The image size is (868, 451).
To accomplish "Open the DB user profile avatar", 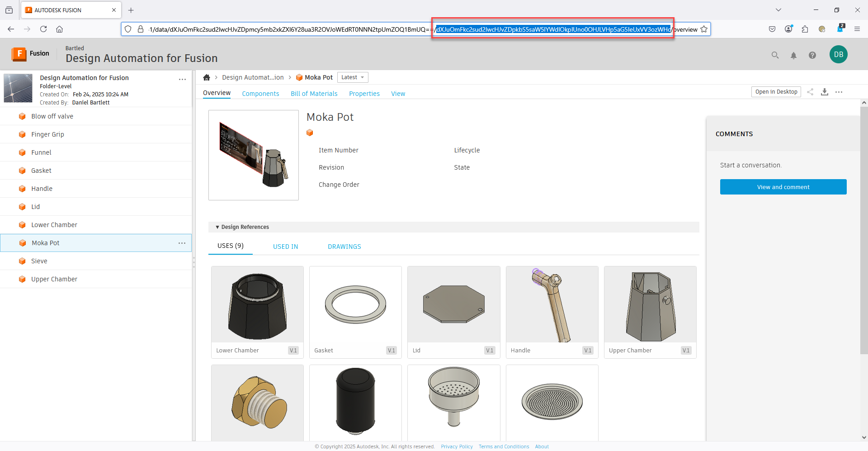I will point(838,54).
